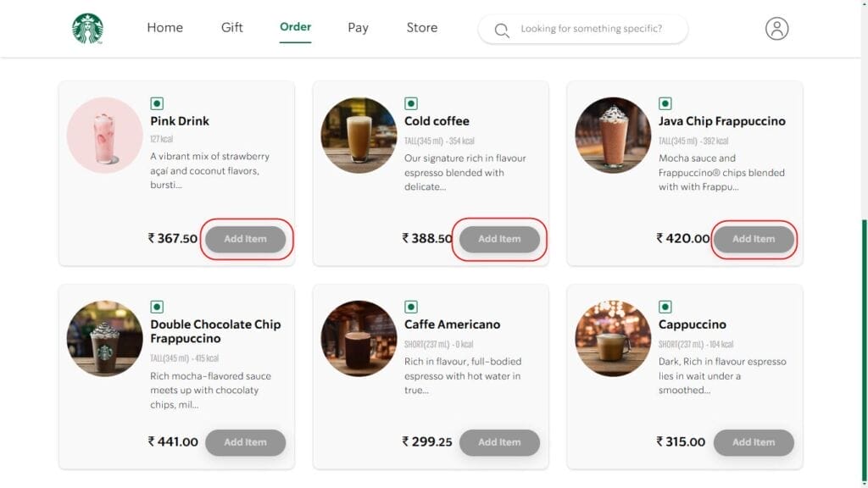
Task: Select the Store tab
Action: tap(421, 27)
